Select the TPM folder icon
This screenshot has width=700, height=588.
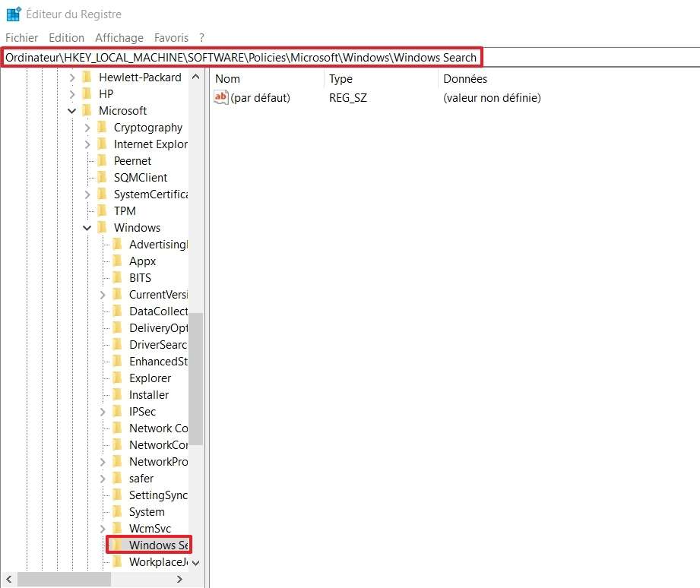pos(103,210)
